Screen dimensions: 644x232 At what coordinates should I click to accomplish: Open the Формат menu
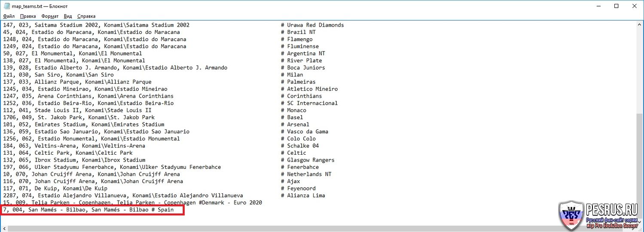50,16
